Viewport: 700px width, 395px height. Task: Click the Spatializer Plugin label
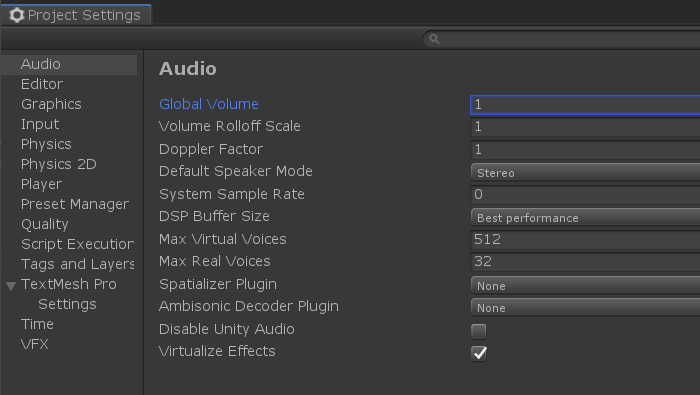[x=218, y=284]
